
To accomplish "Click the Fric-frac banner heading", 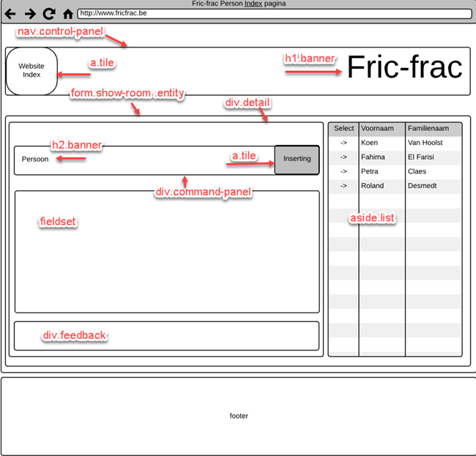I will coord(404,67).
